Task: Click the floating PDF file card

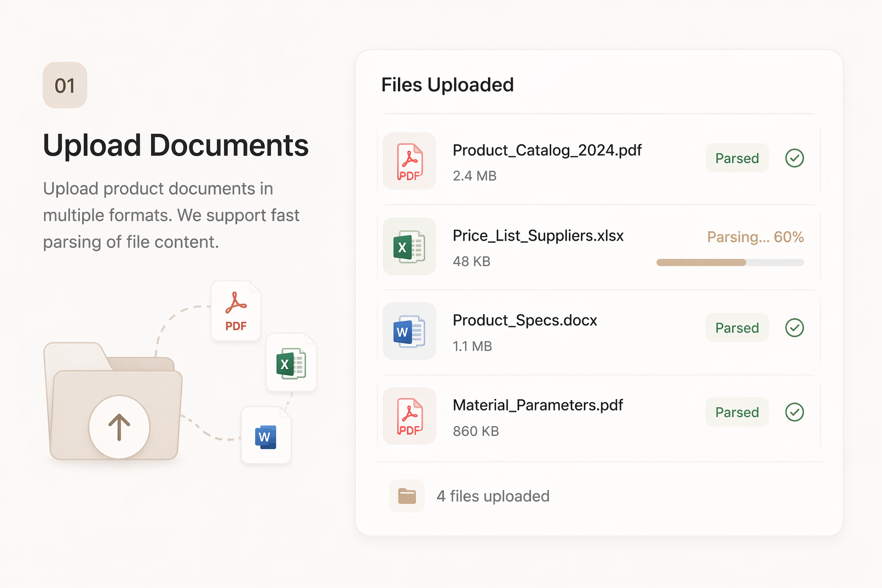Action: 236,311
